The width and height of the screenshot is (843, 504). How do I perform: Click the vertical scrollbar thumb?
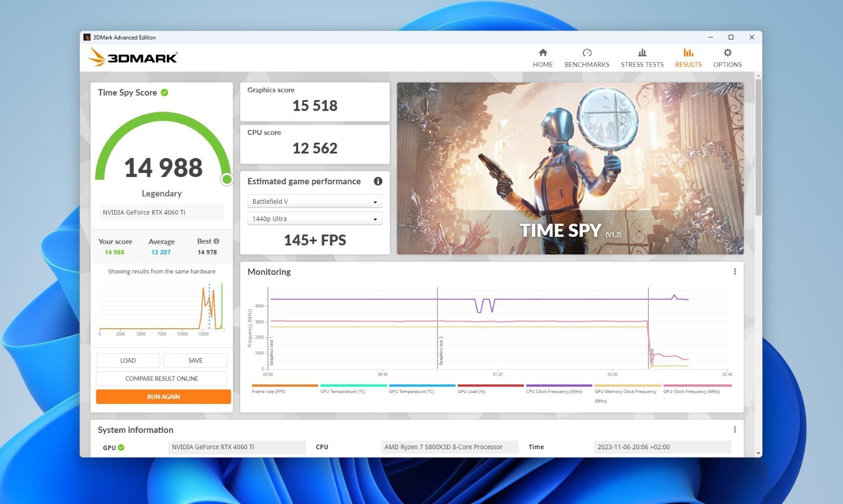click(758, 147)
